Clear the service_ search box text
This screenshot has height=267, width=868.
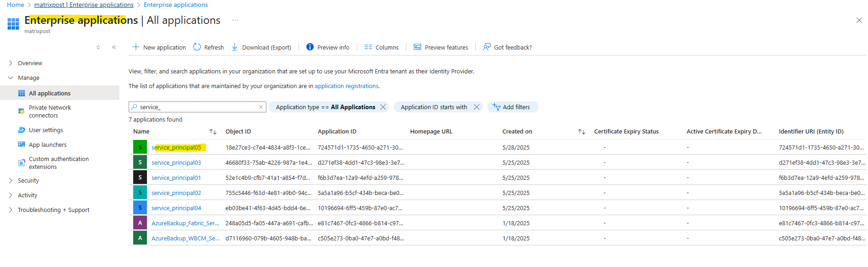tap(261, 107)
